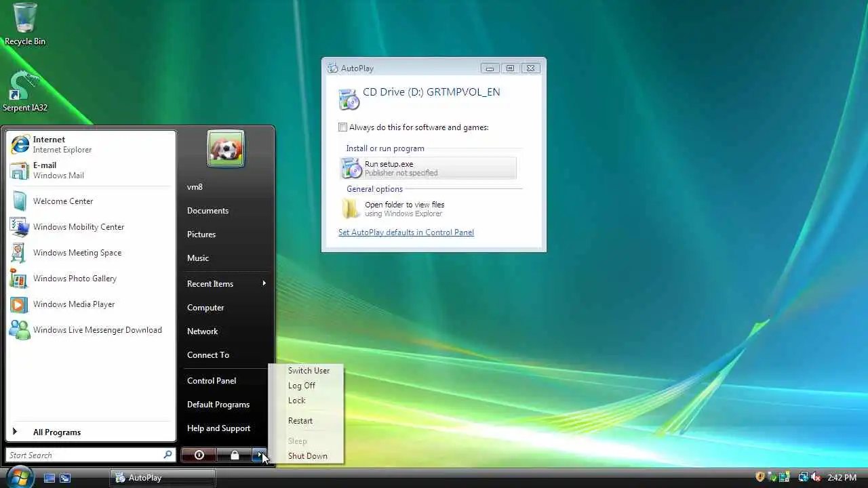Open Windows Mobility Center
868x488 pixels.
tap(91, 227)
